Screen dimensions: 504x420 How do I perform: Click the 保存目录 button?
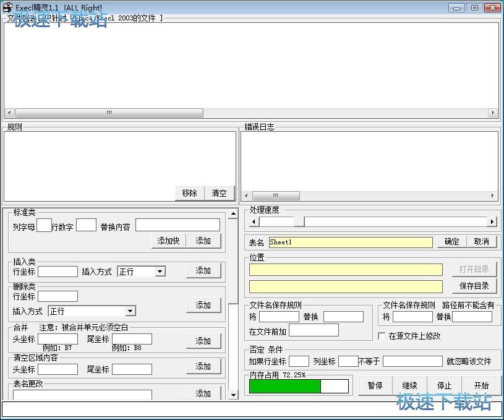[x=474, y=286]
